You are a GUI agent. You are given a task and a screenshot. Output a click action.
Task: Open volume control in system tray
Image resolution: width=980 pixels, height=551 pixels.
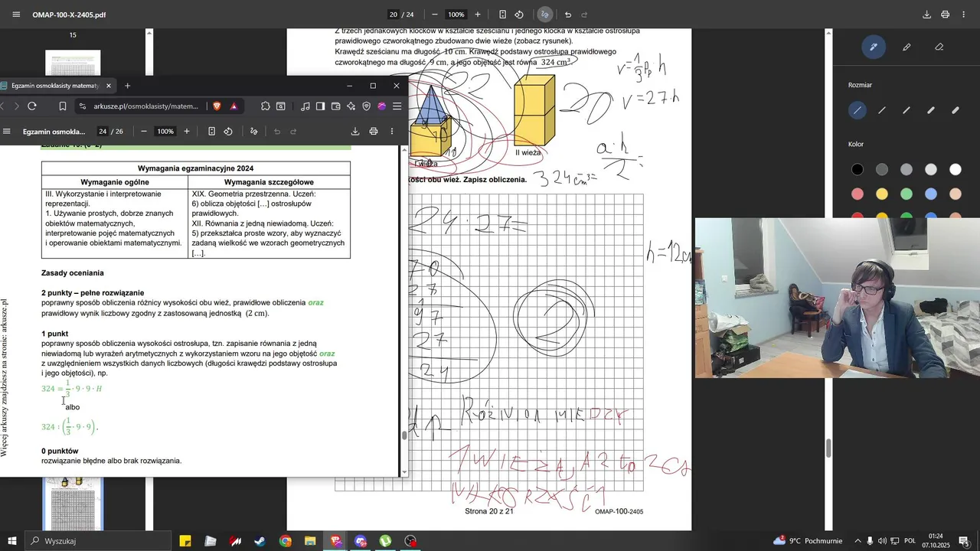(x=883, y=541)
